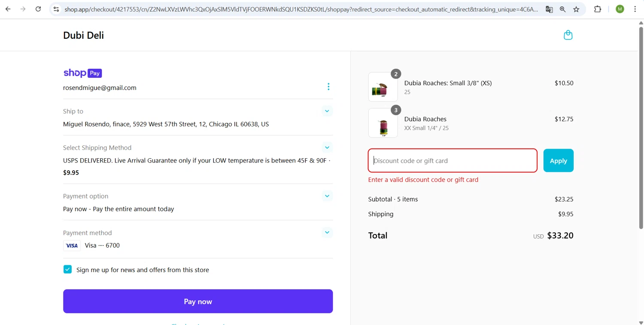Open the browser extensions puzzle icon
The image size is (644, 325).
(x=597, y=9)
